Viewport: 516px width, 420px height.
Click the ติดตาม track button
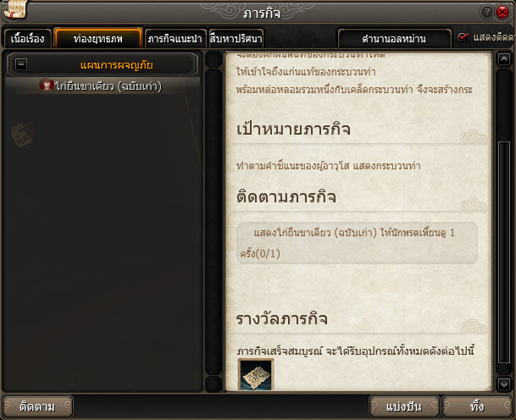coord(37,406)
